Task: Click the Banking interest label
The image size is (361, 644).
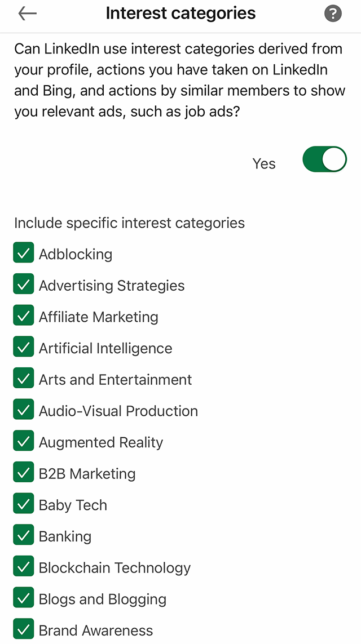Action: tap(65, 536)
